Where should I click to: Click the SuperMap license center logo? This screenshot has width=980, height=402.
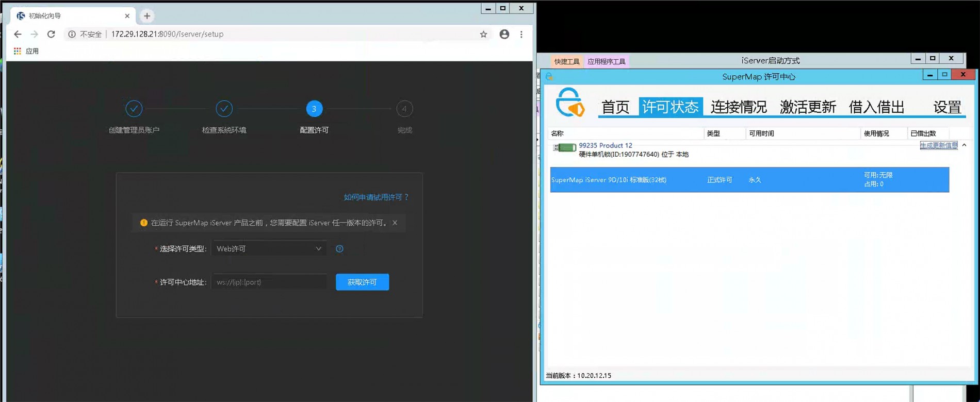[570, 102]
